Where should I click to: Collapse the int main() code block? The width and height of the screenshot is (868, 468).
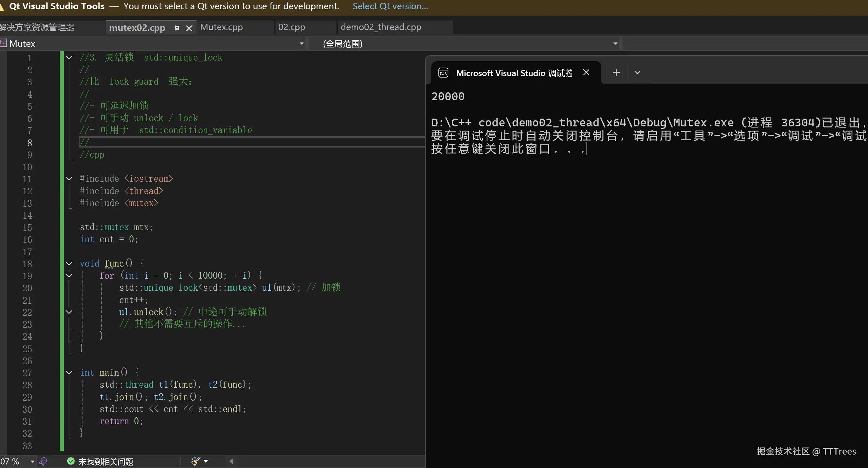coord(69,372)
